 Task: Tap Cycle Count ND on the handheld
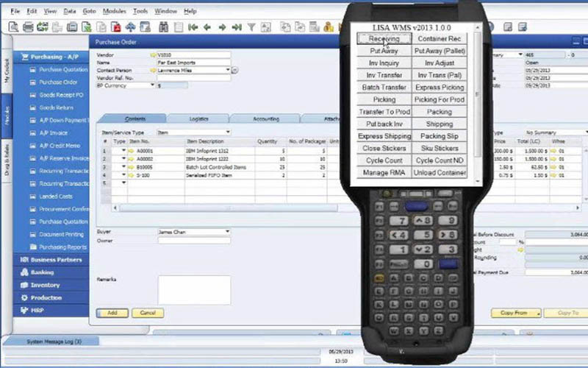point(440,160)
